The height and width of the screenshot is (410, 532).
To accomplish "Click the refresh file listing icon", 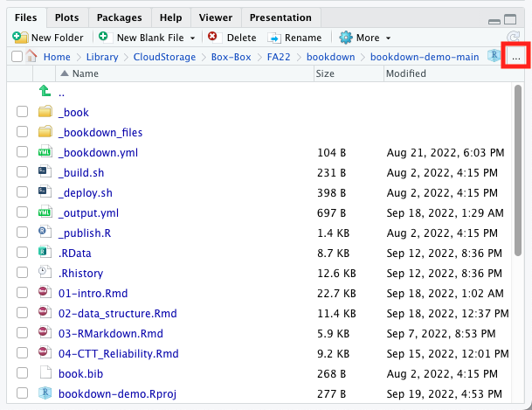I will click(x=512, y=38).
